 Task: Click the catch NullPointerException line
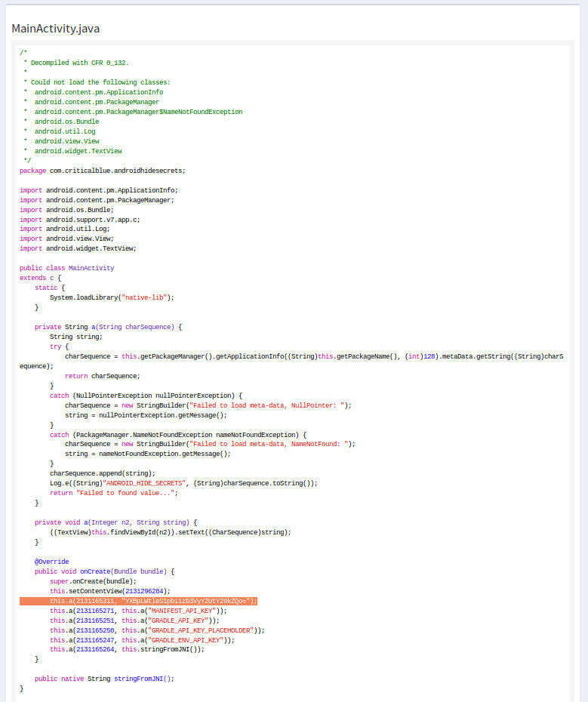pyautogui.click(x=146, y=396)
